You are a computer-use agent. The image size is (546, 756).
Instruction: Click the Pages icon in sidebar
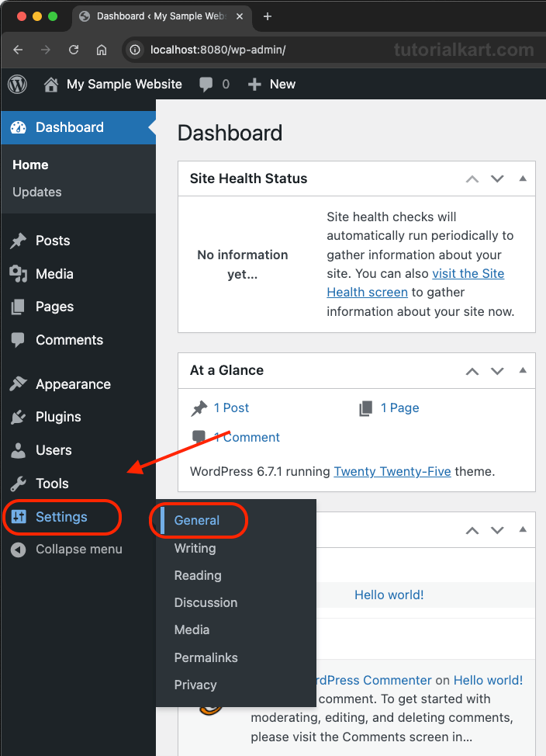(x=18, y=307)
